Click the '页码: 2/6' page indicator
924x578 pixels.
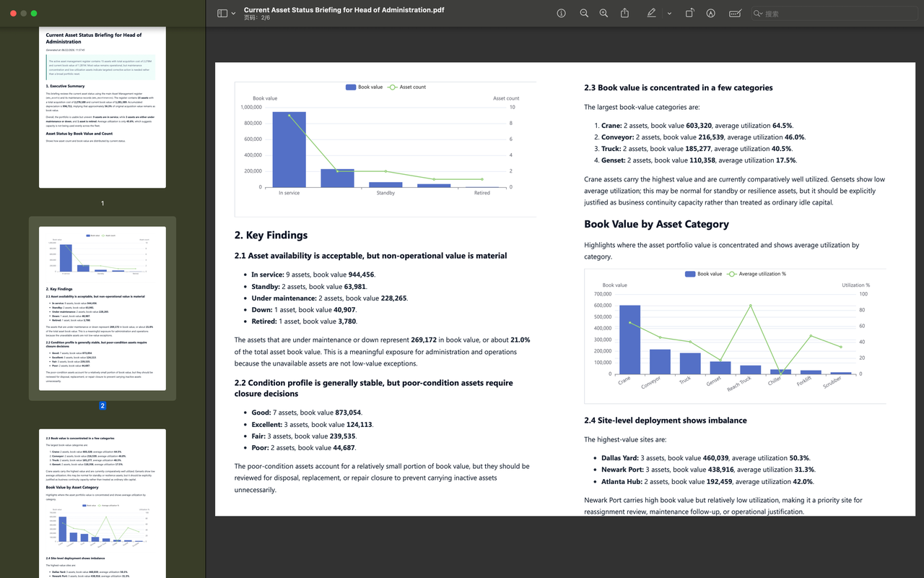[x=256, y=18]
